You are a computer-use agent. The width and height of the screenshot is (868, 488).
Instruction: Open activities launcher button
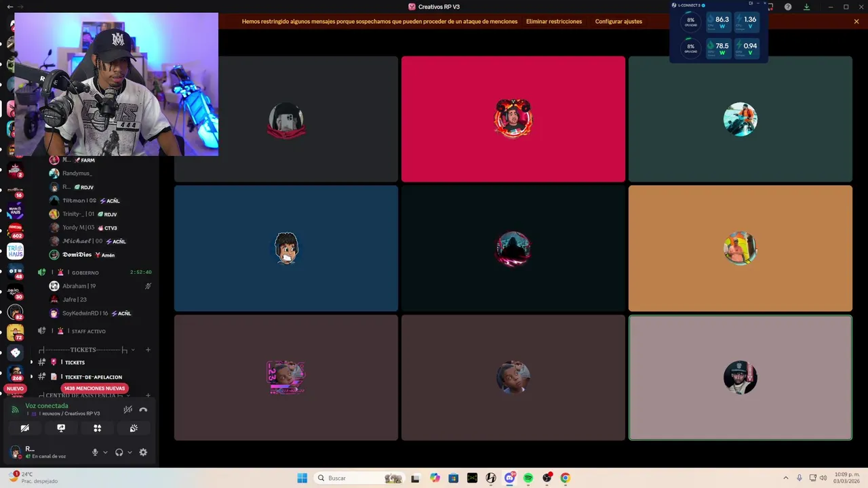pos(97,428)
